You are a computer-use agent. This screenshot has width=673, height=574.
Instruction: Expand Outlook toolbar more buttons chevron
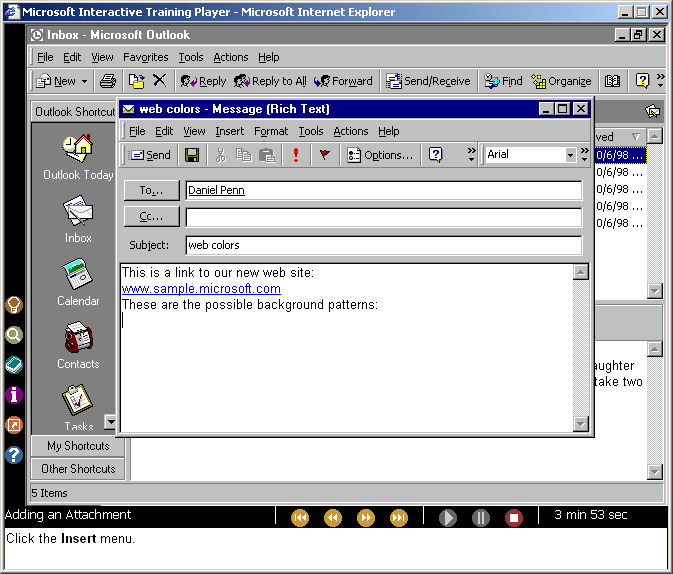tap(661, 81)
